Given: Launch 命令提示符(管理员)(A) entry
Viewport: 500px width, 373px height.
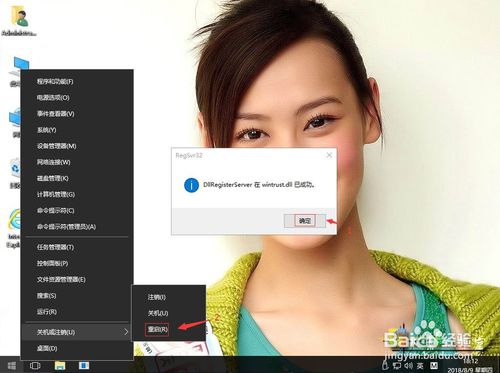Looking at the screenshot, I should tap(77, 227).
